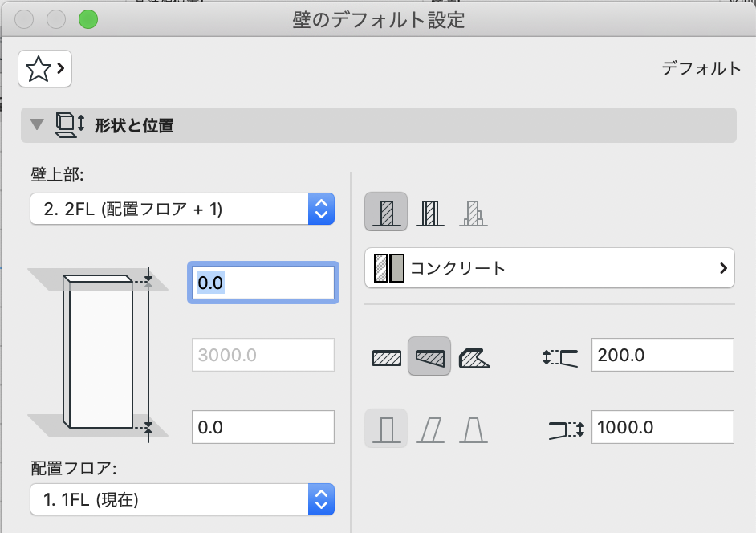Open コンクリート building material selector
Image resolution: width=756 pixels, height=533 pixels.
pyautogui.click(x=549, y=268)
